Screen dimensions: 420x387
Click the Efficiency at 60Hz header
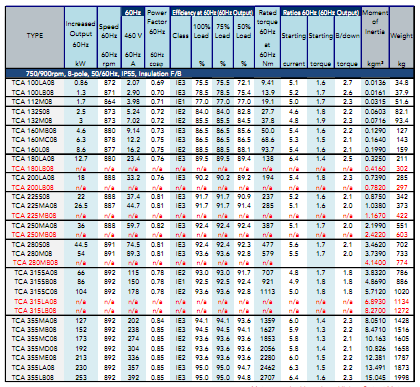coord(212,12)
